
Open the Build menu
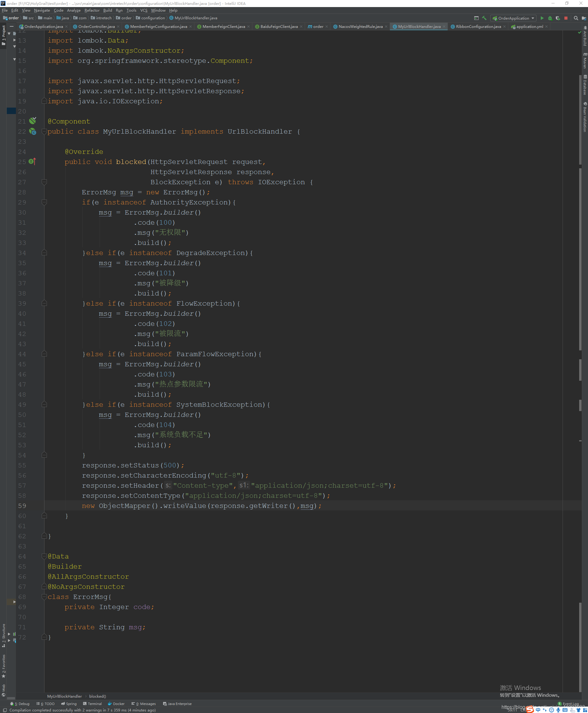point(107,10)
